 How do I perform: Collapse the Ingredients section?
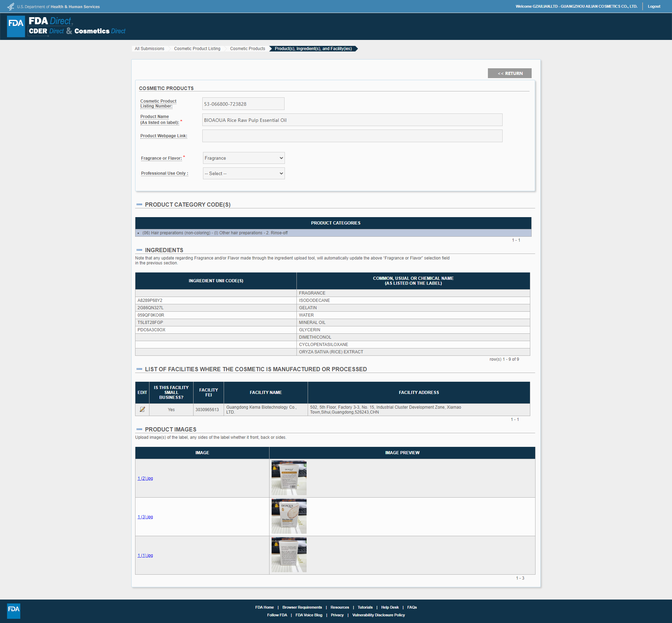pos(139,250)
